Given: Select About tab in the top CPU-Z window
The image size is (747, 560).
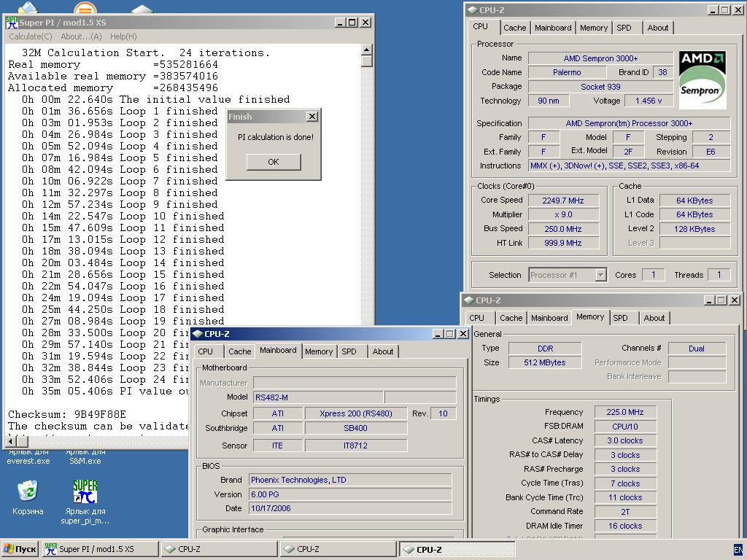Looking at the screenshot, I should click(x=657, y=28).
